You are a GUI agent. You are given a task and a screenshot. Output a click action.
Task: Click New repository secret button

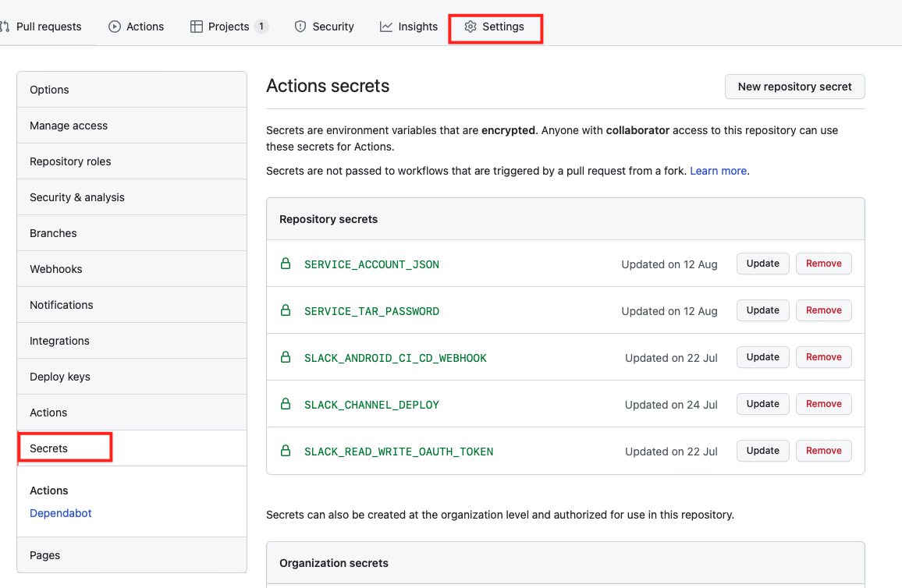click(794, 87)
